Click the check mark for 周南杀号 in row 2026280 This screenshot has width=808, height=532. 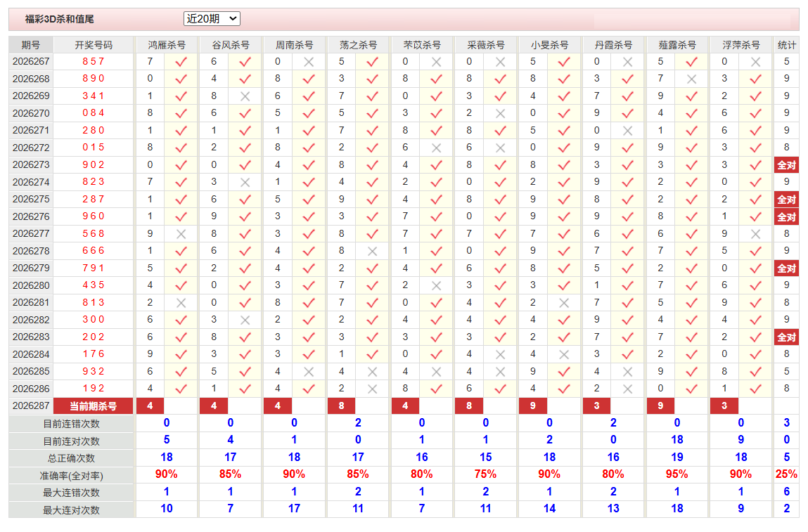tap(309, 285)
